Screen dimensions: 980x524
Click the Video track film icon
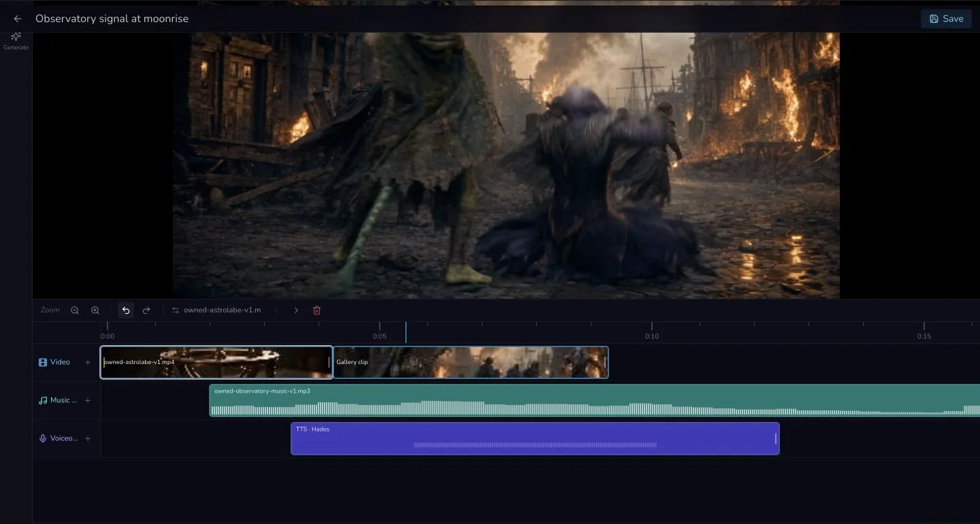point(43,363)
